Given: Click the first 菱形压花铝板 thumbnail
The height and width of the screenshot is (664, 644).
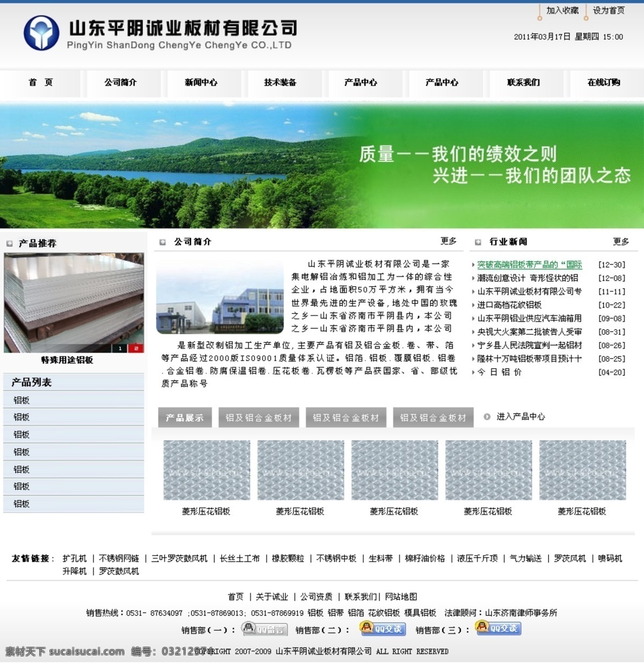Looking at the screenshot, I should click(x=207, y=470).
